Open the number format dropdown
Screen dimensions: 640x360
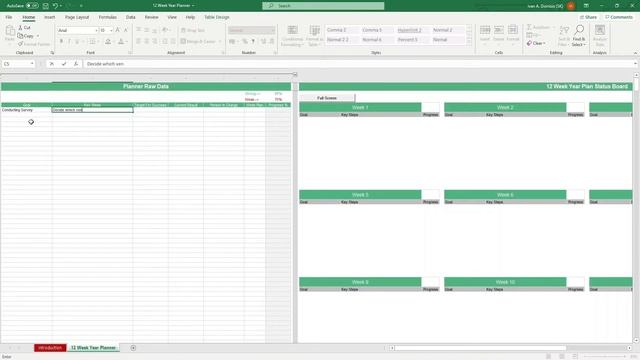pyautogui.click(x=273, y=30)
